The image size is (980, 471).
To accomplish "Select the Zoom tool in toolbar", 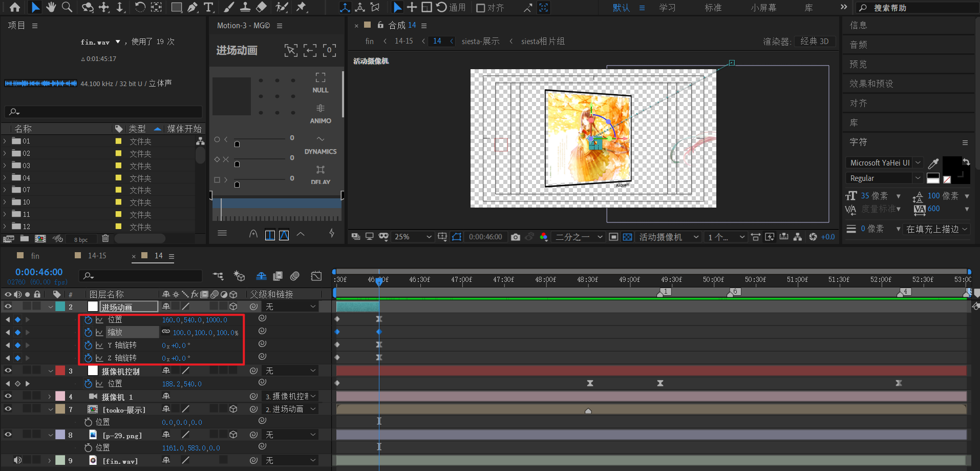I will click(x=67, y=7).
